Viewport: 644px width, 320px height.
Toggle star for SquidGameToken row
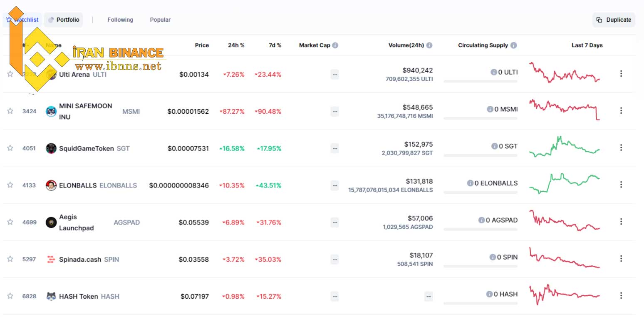pyautogui.click(x=10, y=148)
